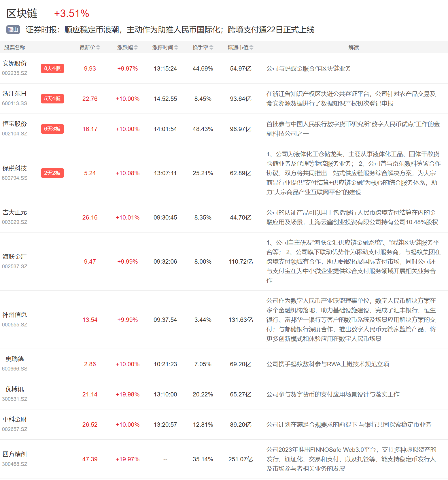Open 四方精创 stock details
Viewport: 448px width, 480px height.
click(x=15, y=454)
